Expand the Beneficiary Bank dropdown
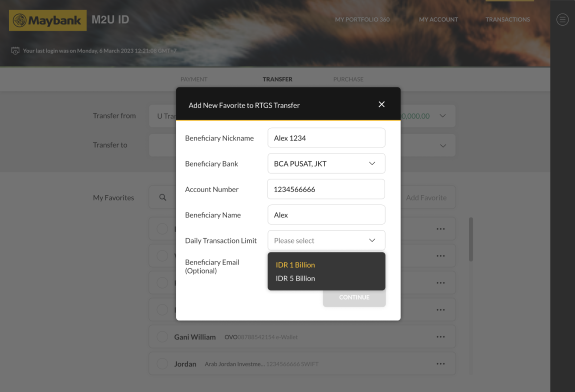 click(x=326, y=164)
